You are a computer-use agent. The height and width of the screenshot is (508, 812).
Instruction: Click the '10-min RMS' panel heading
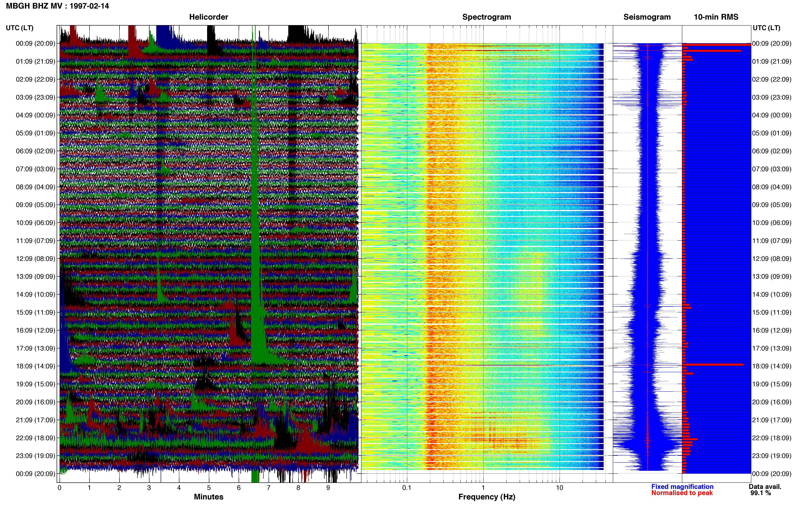coord(716,17)
